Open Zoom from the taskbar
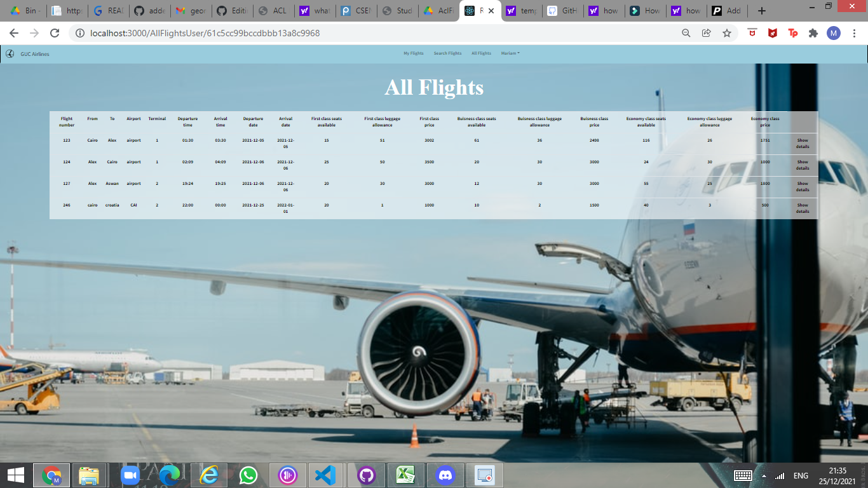Screen dimensions: 868x488 pos(130,475)
